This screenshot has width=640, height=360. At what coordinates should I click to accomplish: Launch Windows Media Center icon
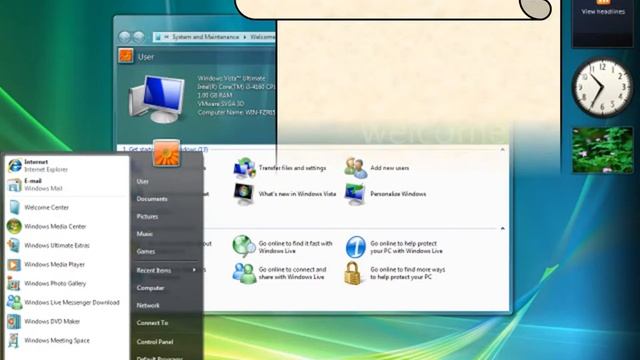pyautogui.click(x=14, y=226)
